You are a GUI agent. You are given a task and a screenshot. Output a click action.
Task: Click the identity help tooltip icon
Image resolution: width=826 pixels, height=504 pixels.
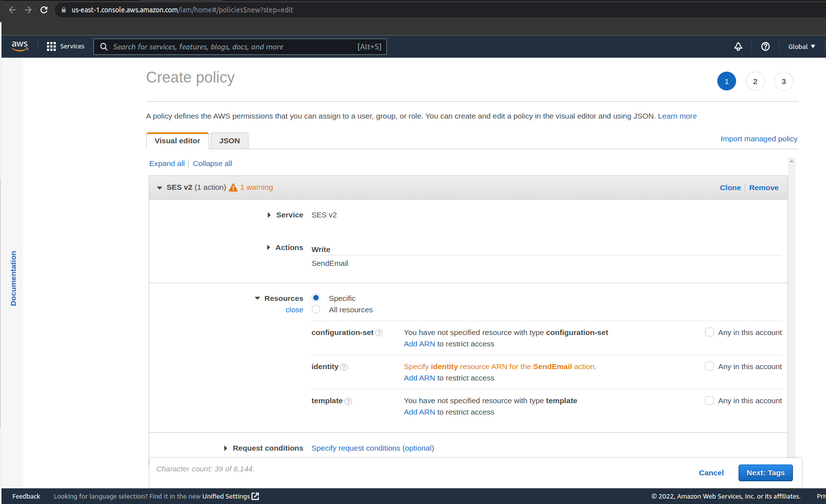[x=344, y=367]
